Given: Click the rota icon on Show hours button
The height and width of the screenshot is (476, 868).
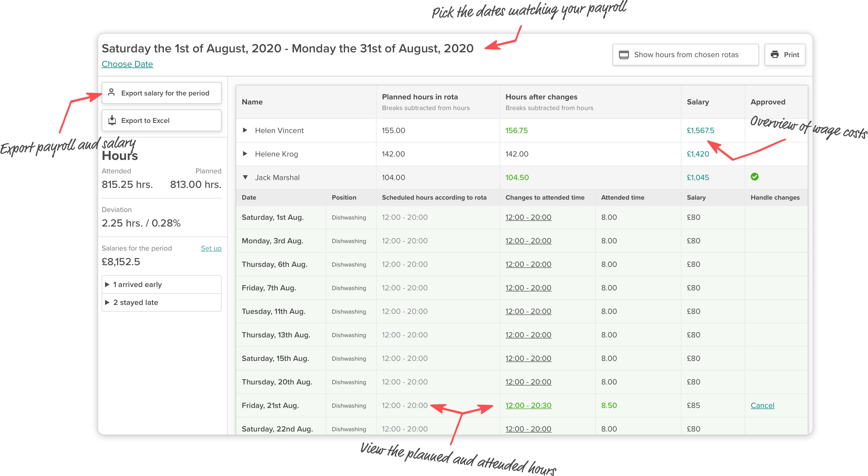Looking at the screenshot, I should [x=624, y=54].
